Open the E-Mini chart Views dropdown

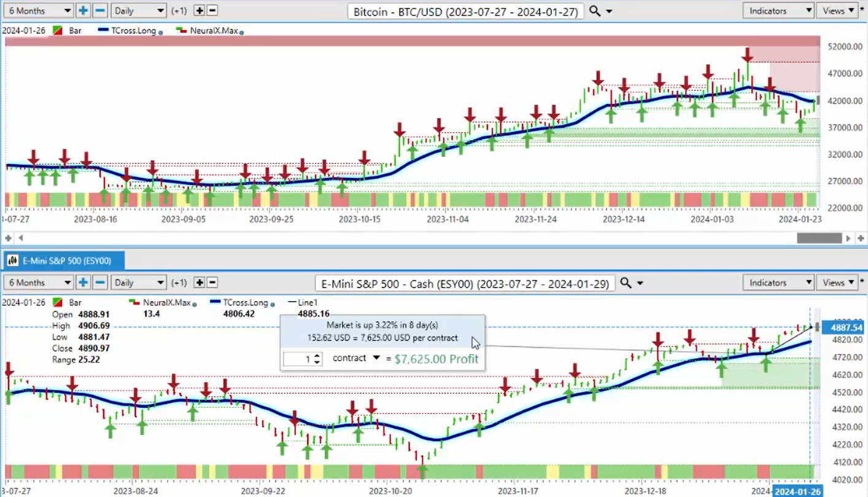pos(838,283)
